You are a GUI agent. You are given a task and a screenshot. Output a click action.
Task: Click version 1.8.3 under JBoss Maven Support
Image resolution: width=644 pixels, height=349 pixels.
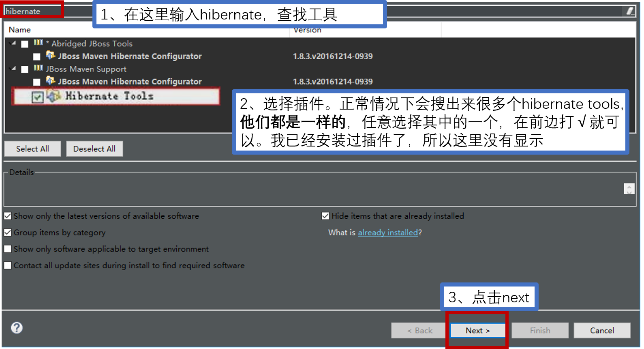coord(333,82)
